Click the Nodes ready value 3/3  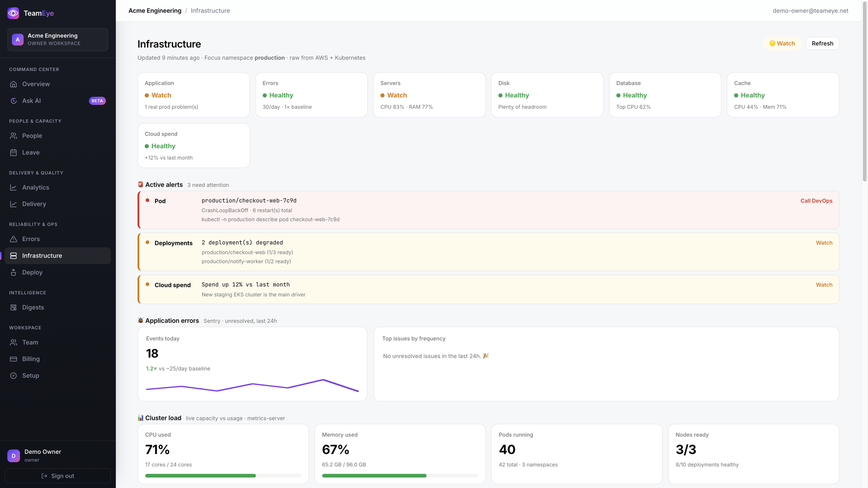click(686, 449)
